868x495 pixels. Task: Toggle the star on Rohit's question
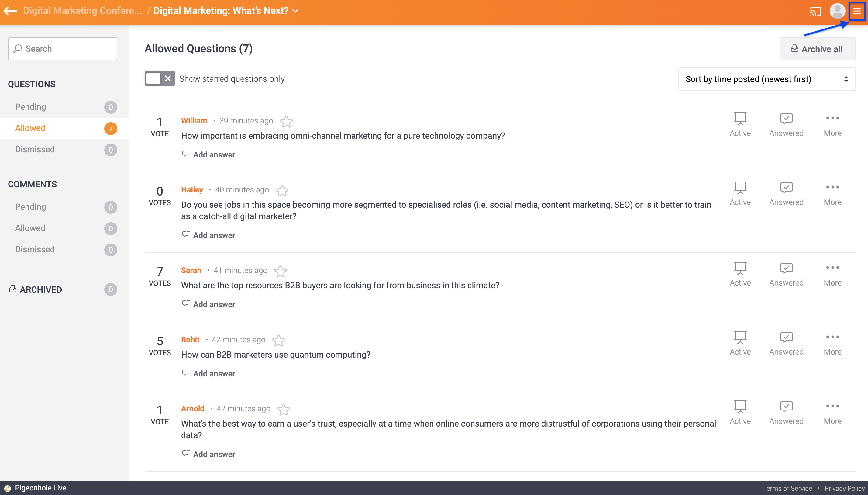click(279, 340)
